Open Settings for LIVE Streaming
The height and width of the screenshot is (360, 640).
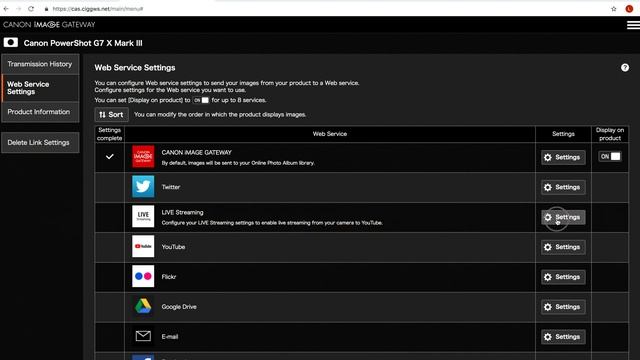click(x=563, y=217)
